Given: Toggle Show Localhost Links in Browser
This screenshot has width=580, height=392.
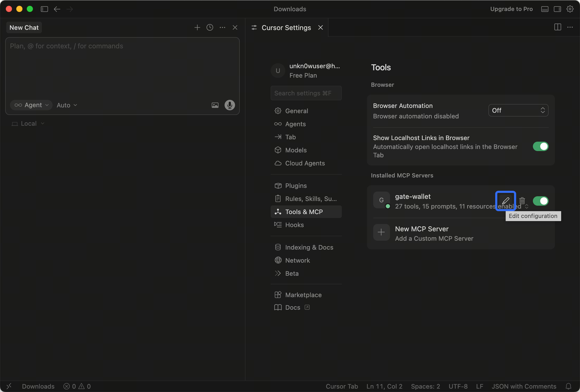Looking at the screenshot, I should [x=541, y=146].
